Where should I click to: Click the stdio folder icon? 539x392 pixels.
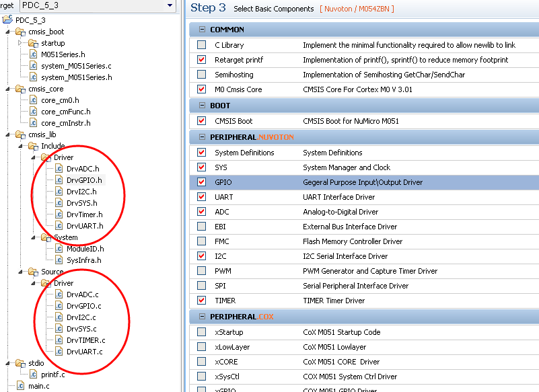click(x=21, y=363)
